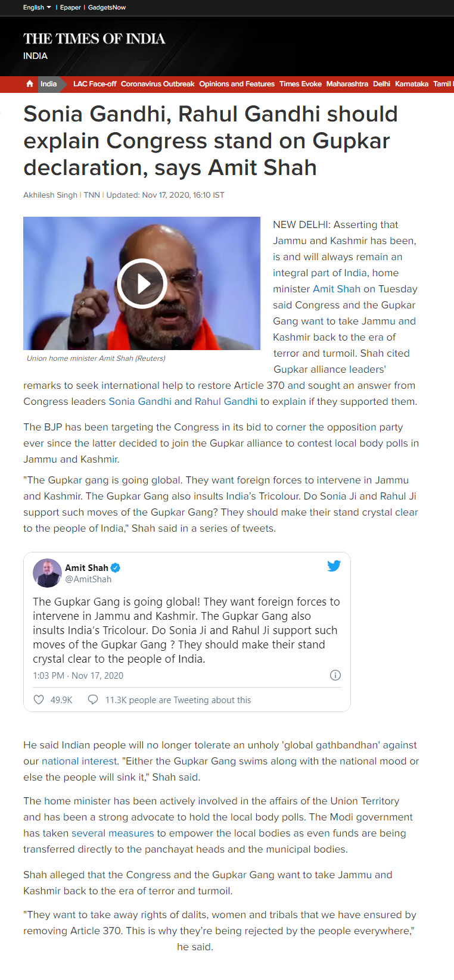Click the tweet reply speech bubble icon
Viewport: 454px width, 980px height.
pyautogui.click(x=93, y=700)
